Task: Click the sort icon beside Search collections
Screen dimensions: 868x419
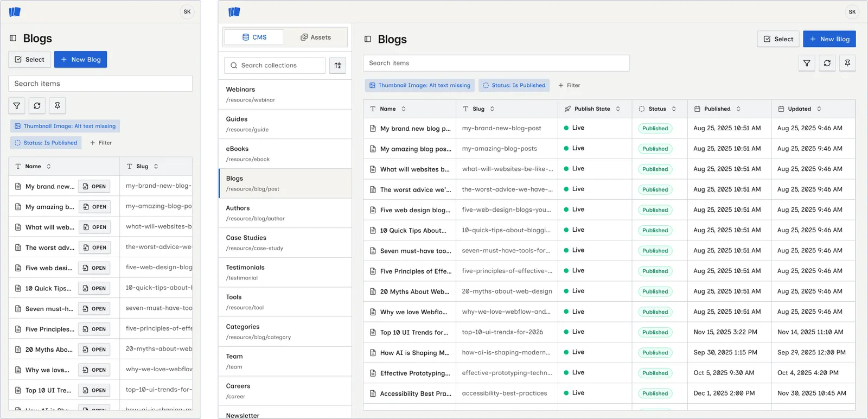Action: tap(337, 65)
